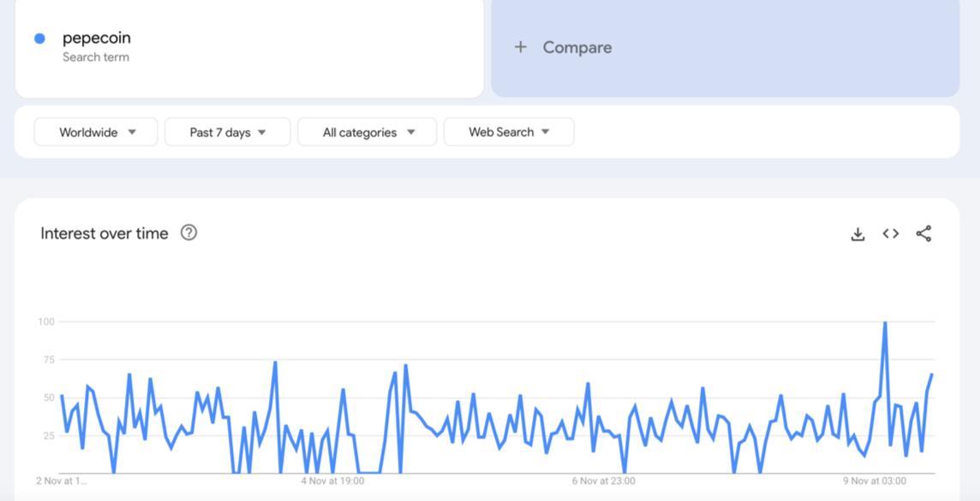Open the embed code icon
The height and width of the screenshot is (501, 980).
[891, 234]
